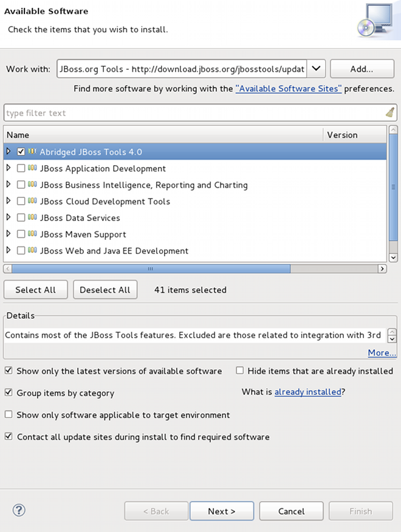Select the JBoss Maven Support row text
401x532 pixels.
click(83, 234)
